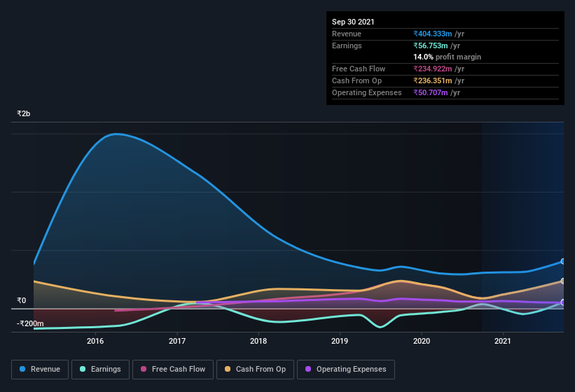Viewport: 575px width, 392px height.
Task: Toggle the Operating Expenses legend button
Action: pyautogui.click(x=346, y=370)
